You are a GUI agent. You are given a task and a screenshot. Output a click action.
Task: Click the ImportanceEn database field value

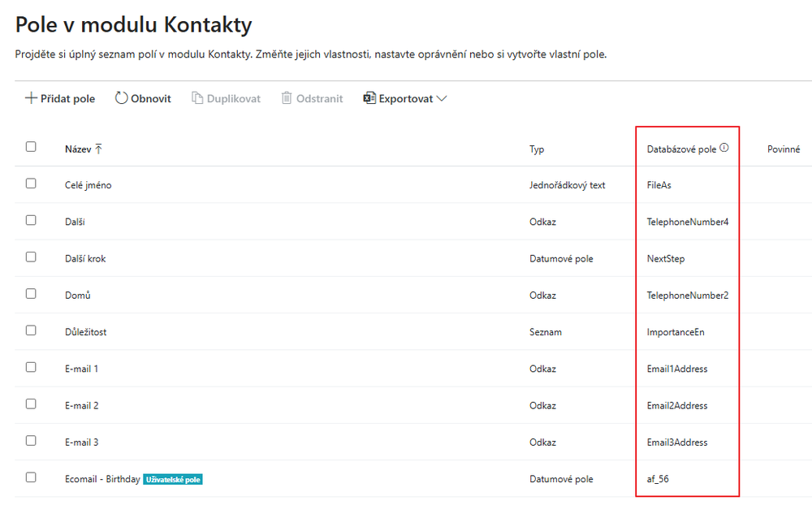click(676, 332)
